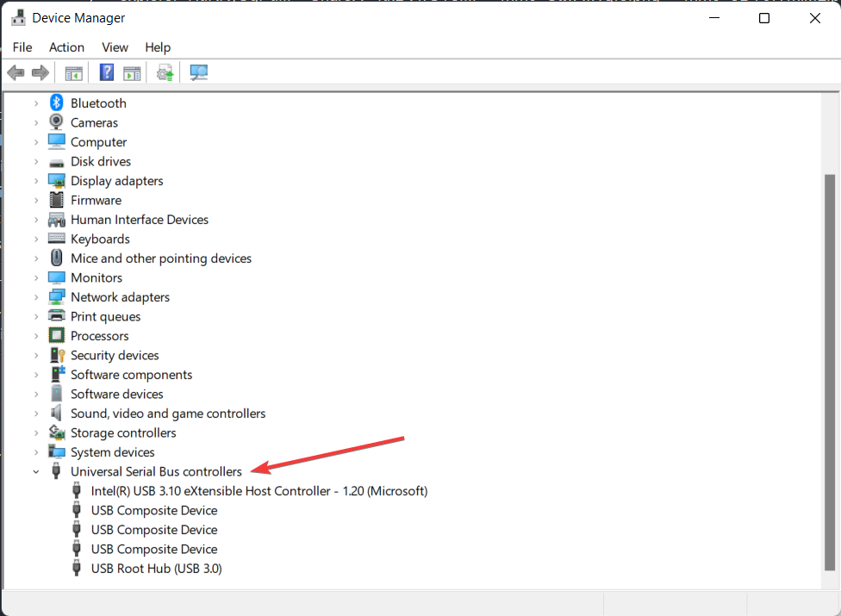This screenshot has height=616, width=841.
Task: Open the Action menu
Action: pos(66,47)
